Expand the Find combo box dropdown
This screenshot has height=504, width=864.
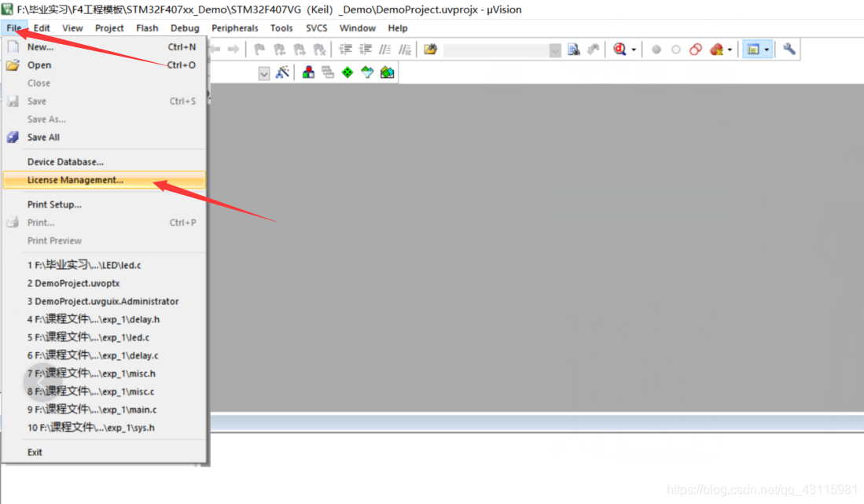[555, 50]
